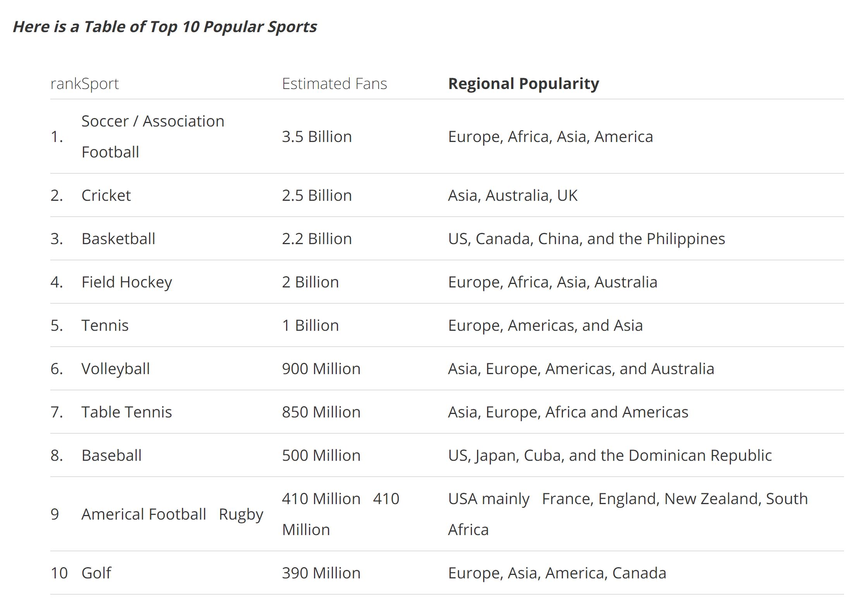The height and width of the screenshot is (602, 868).
Task: Click Europe, Americas, and Asia text
Action: click(x=545, y=325)
